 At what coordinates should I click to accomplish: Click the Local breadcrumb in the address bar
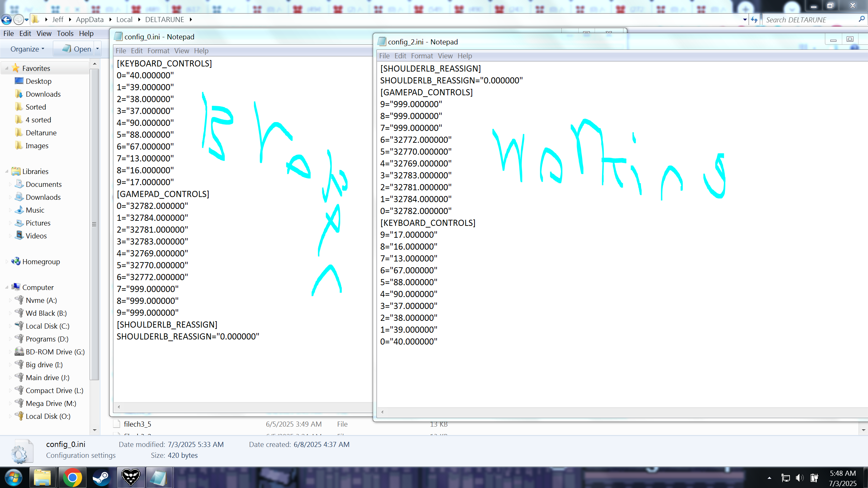click(124, 20)
